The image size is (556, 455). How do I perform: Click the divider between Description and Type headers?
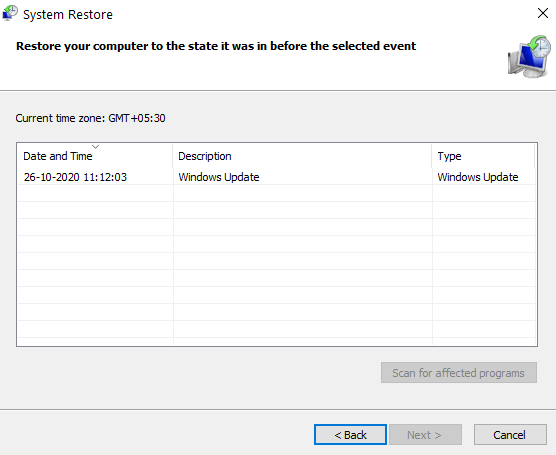pos(432,156)
